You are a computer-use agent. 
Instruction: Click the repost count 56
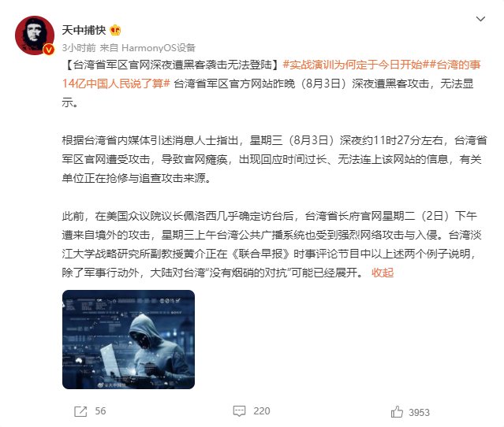click(x=100, y=411)
